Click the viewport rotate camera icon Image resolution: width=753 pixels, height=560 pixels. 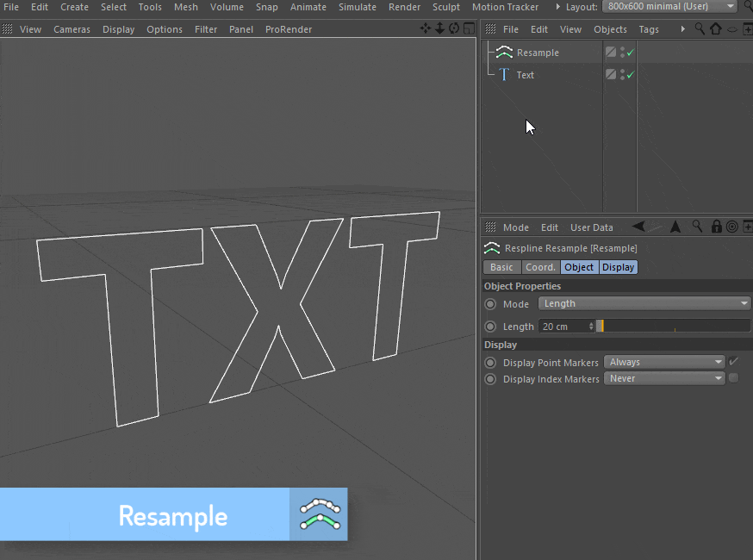click(454, 28)
